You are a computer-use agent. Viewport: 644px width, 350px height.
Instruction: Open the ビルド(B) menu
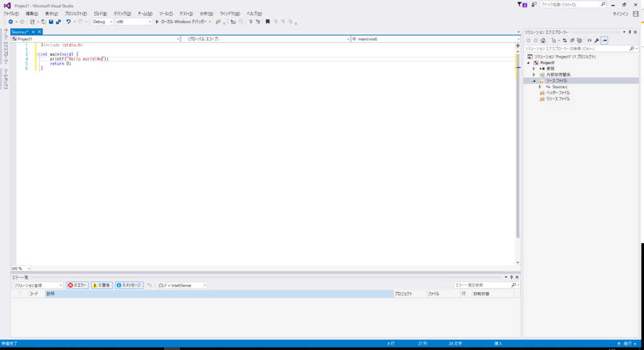tap(100, 14)
